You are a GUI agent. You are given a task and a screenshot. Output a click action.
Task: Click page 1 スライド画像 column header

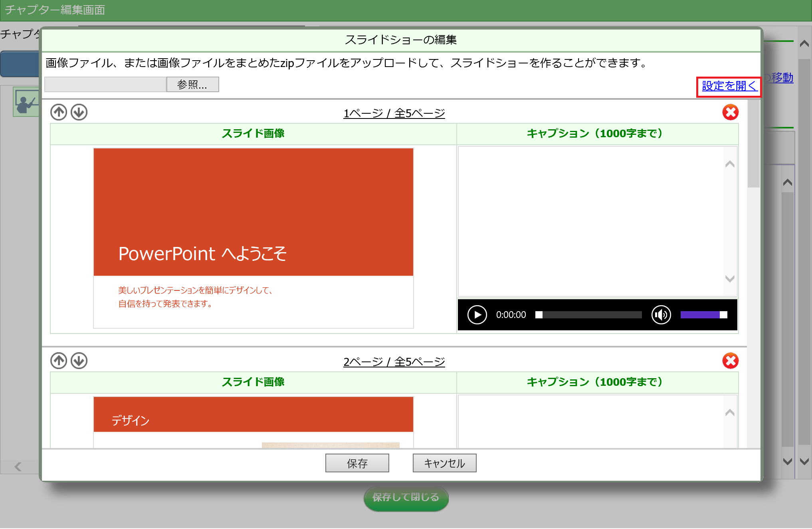[x=253, y=134]
